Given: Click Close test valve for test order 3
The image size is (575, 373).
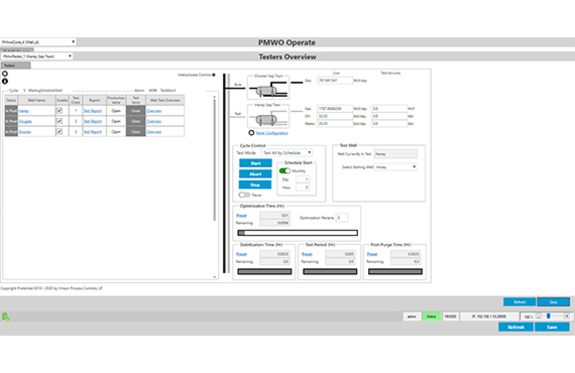Looking at the screenshot, I should tap(136, 131).
